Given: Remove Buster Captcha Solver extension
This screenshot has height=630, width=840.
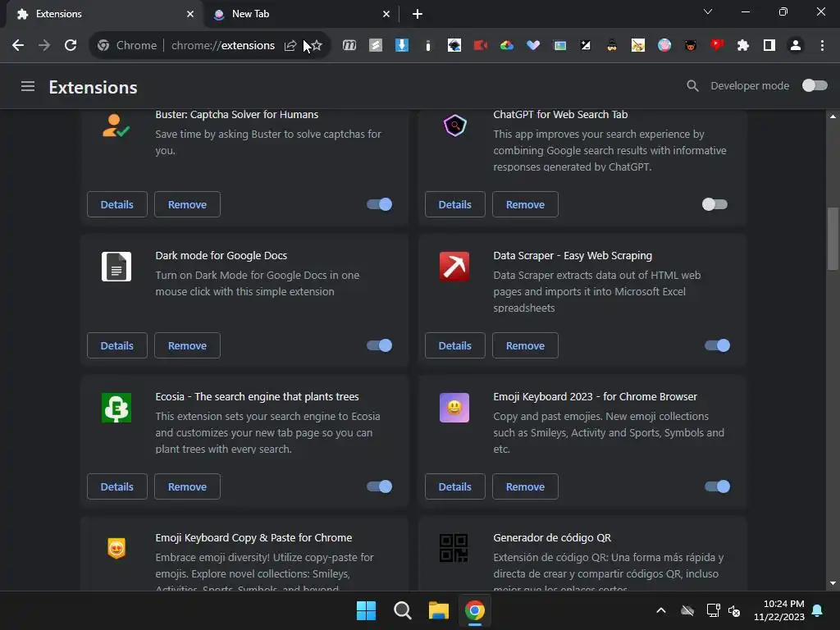Looking at the screenshot, I should point(187,204).
